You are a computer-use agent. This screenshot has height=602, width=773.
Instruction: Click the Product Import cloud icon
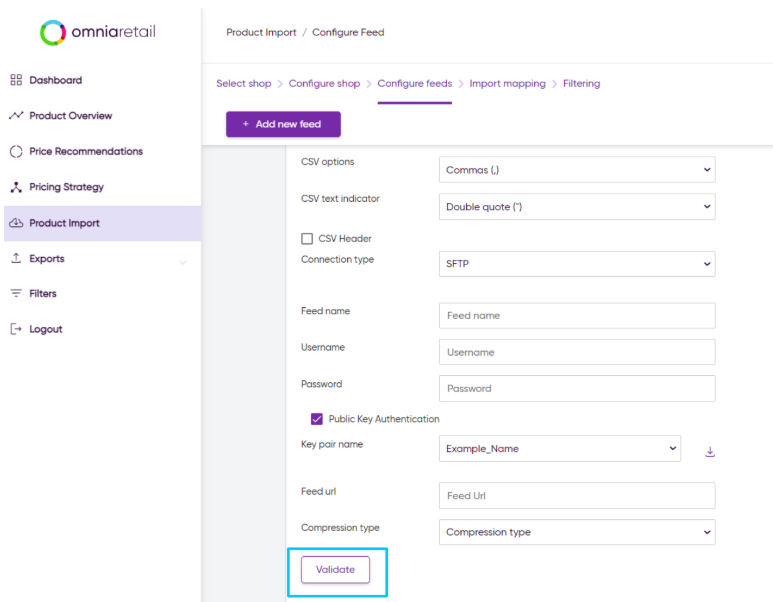click(x=16, y=223)
